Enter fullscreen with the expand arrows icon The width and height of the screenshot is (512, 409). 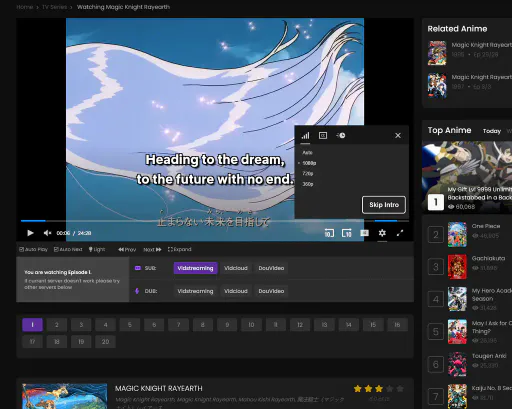click(400, 233)
